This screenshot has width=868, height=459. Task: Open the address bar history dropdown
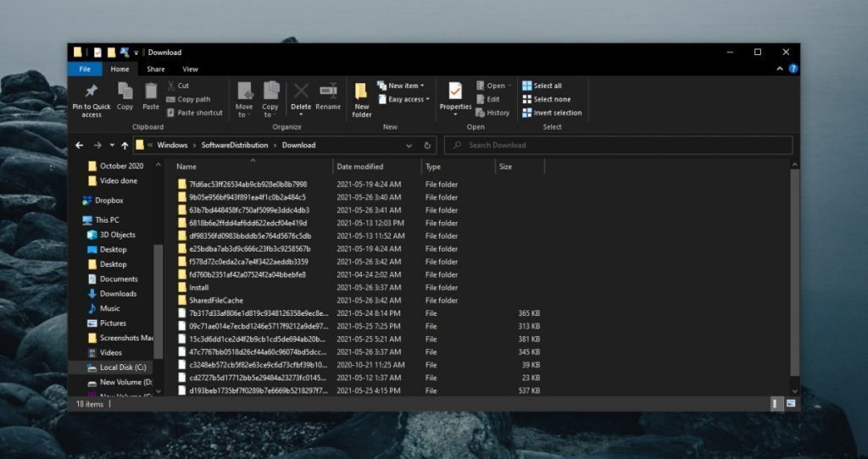click(409, 146)
